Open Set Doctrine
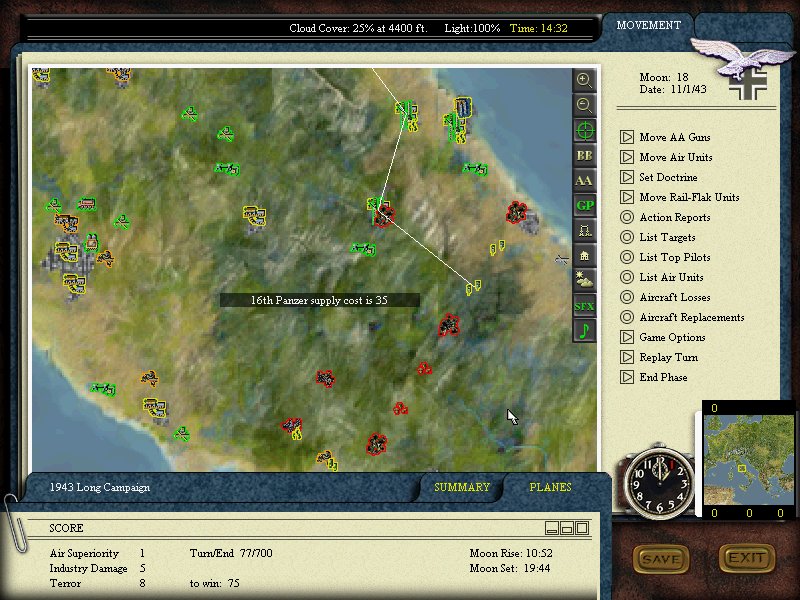This screenshot has width=800, height=600. pyautogui.click(x=659, y=177)
